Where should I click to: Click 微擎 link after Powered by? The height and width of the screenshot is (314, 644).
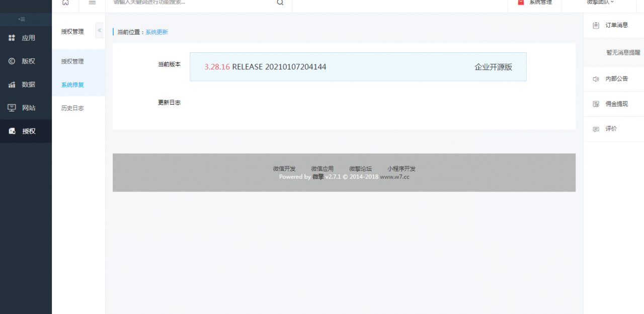(x=318, y=177)
